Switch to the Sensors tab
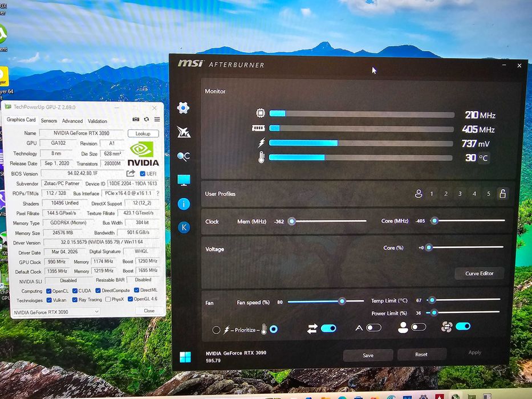The width and height of the screenshot is (532, 399). 49,121
